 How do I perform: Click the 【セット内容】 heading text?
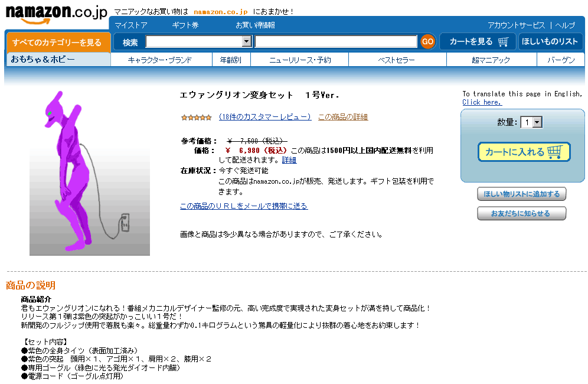pyautogui.click(x=45, y=341)
